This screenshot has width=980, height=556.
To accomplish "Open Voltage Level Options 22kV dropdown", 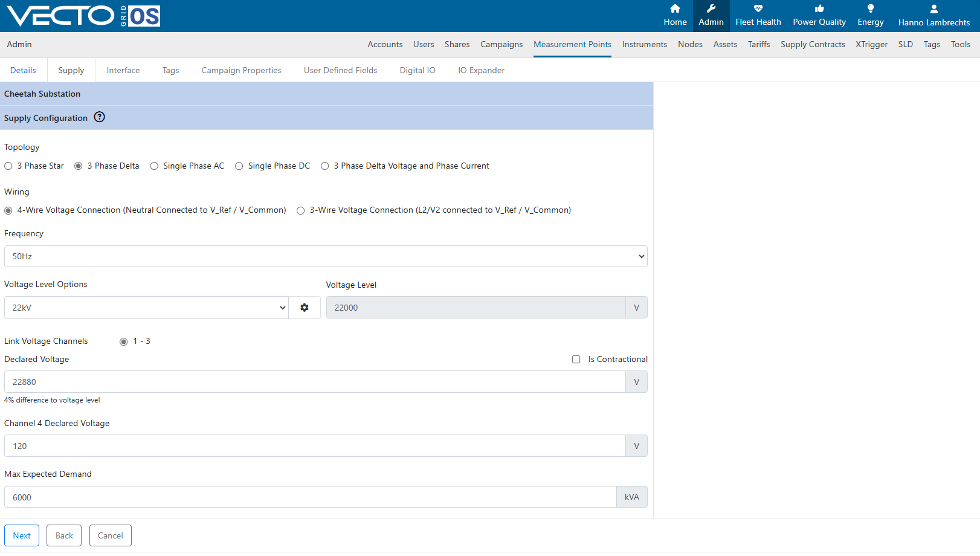I will (146, 308).
